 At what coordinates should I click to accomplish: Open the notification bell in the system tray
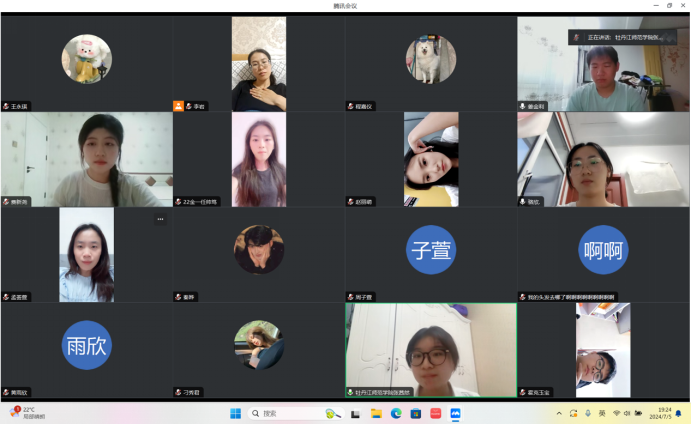click(680, 413)
